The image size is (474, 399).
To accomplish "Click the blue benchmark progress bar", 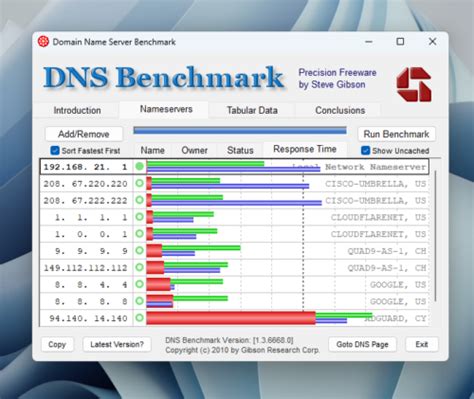I will click(240, 130).
